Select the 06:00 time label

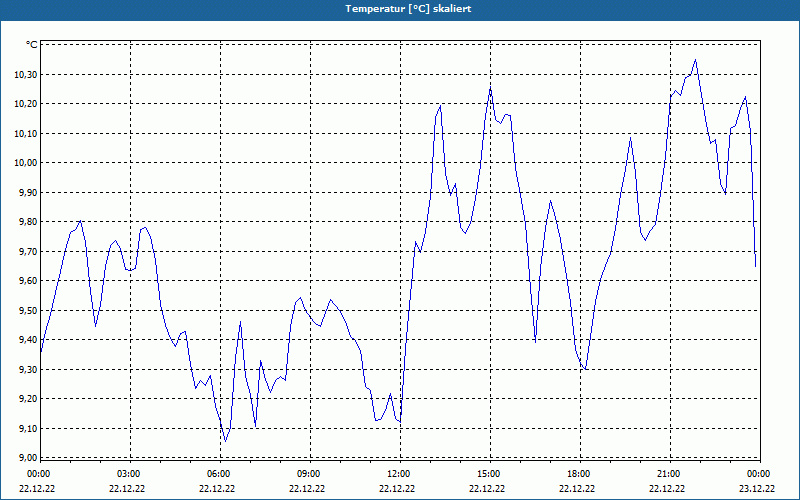coord(220,474)
